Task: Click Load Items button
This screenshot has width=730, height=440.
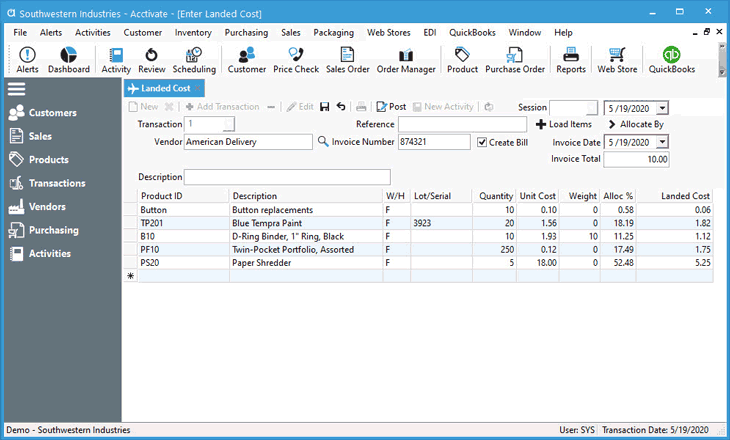Action: tap(564, 124)
